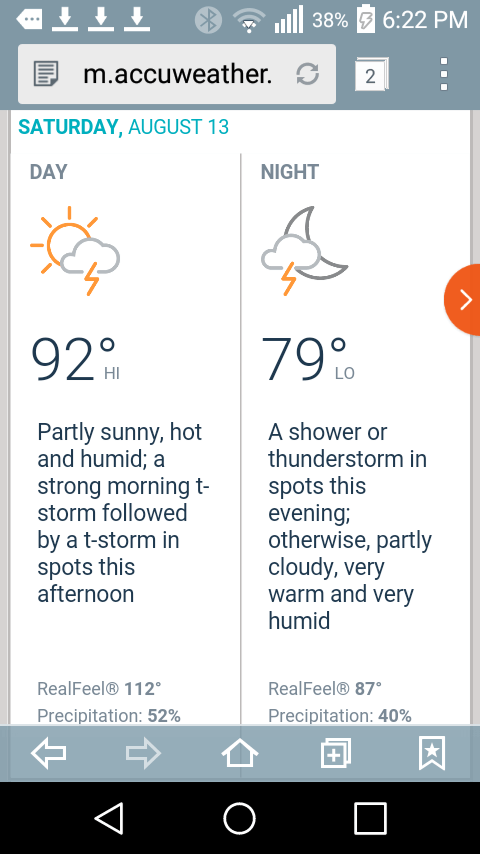Image resolution: width=480 pixels, height=854 pixels.
Task: Select the 79° LO temperature
Action: point(308,360)
